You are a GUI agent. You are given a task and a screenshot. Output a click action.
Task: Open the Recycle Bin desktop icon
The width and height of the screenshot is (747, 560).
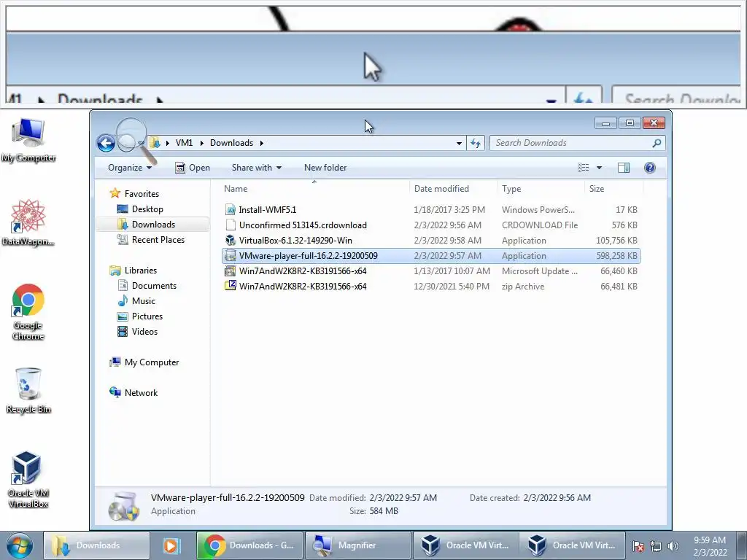tap(28, 391)
